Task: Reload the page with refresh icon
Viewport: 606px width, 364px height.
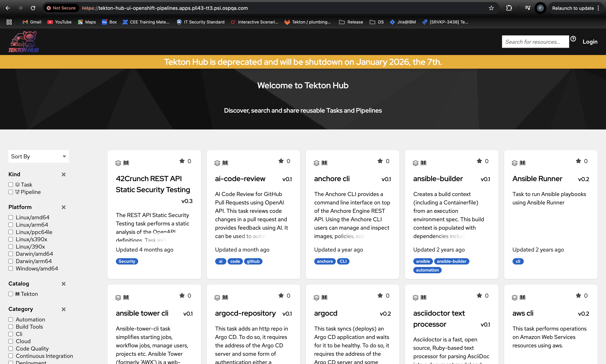Action: click(33, 8)
